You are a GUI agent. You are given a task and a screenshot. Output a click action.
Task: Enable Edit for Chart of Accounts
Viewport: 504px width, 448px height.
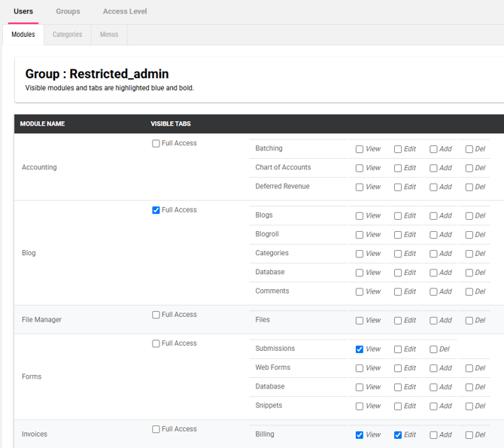pos(398,168)
